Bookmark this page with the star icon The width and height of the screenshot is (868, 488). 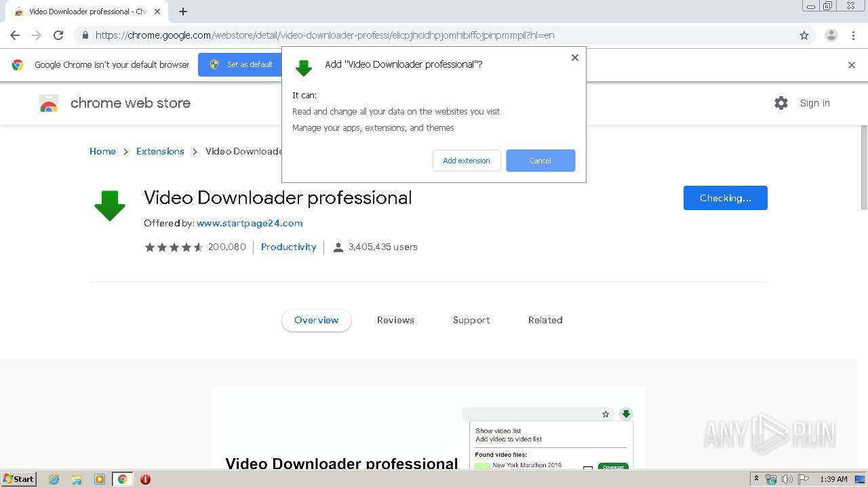click(804, 35)
